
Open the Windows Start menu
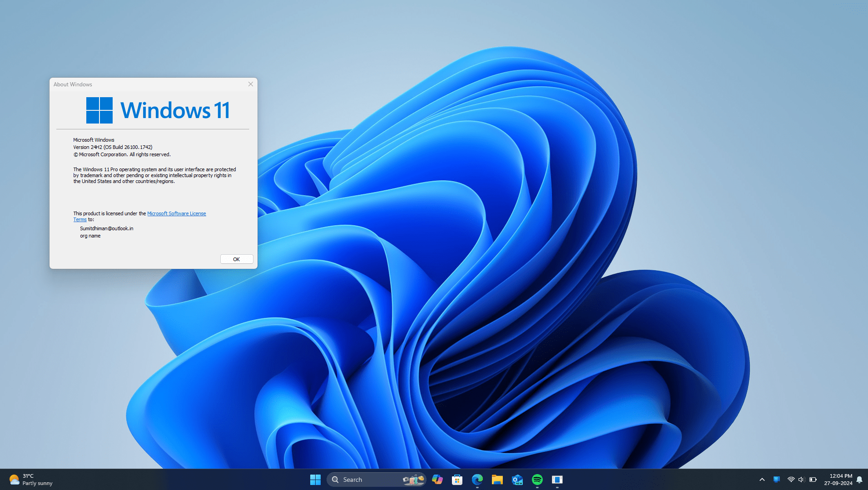click(x=315, y=480)
